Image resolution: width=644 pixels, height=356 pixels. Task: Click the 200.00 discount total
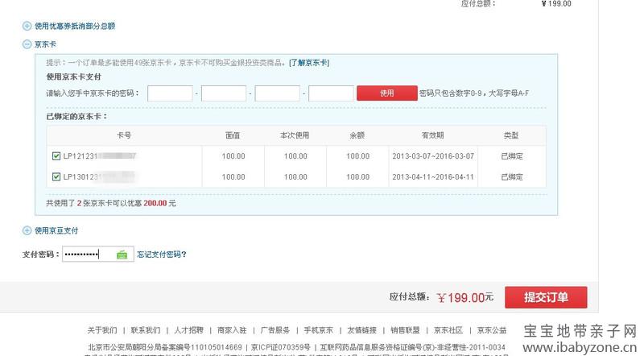pyautogui.click(x=155, y=203)
